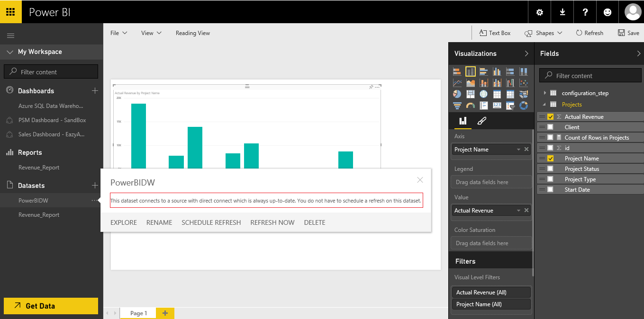Pick the 100% stacked bar chart visualization
The height and width of the screenshot is (319, 644).
(x=510, y=71)
